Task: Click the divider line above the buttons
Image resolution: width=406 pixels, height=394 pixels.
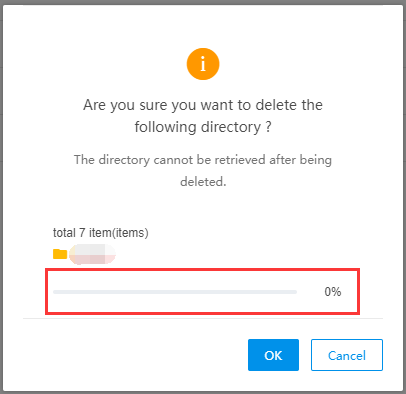Action: 203,318
